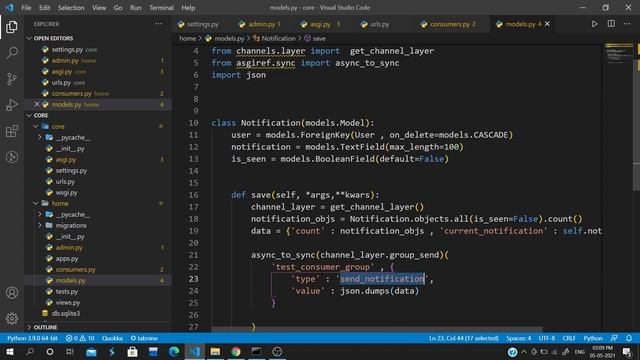Open editor More Actions ellipsis
Viewport: 640px width, 360px height.
pos(627,24)
